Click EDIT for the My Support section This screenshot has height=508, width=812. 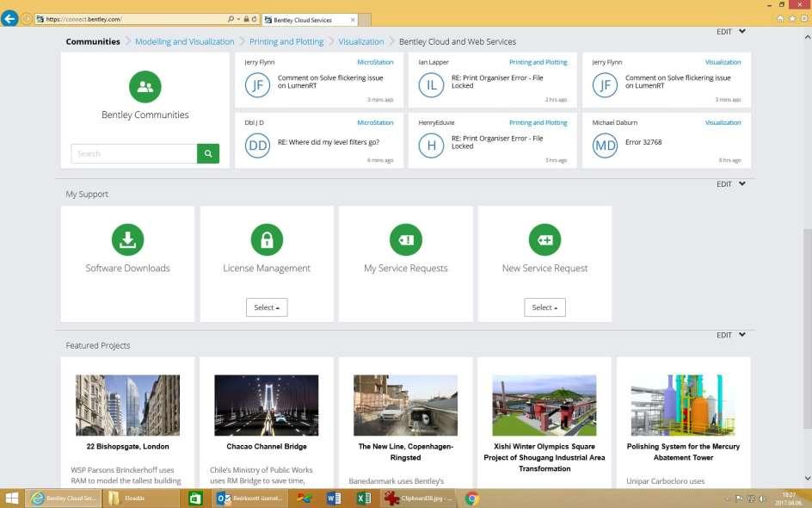[724, 184]
